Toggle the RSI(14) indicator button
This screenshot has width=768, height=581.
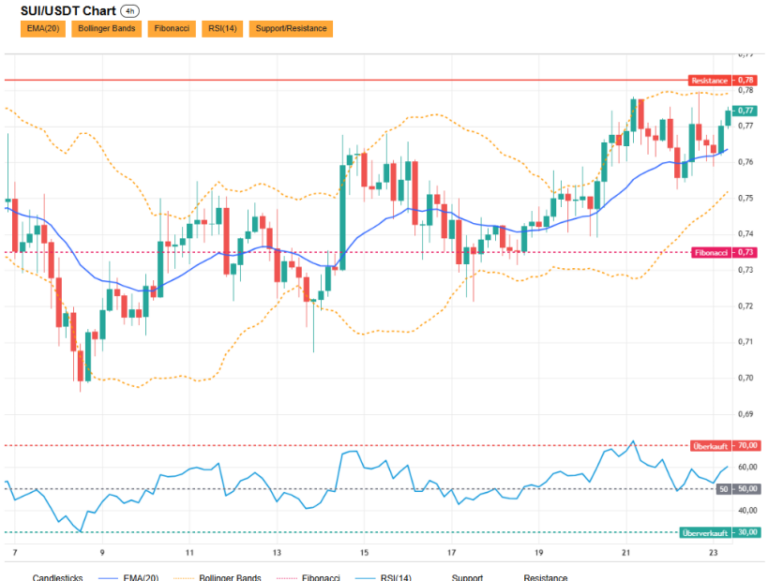pyautogui.click(x=222, y=28)
